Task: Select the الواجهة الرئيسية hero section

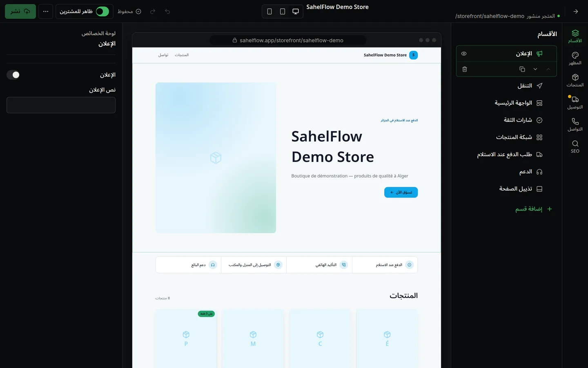Action: point(506,103)
